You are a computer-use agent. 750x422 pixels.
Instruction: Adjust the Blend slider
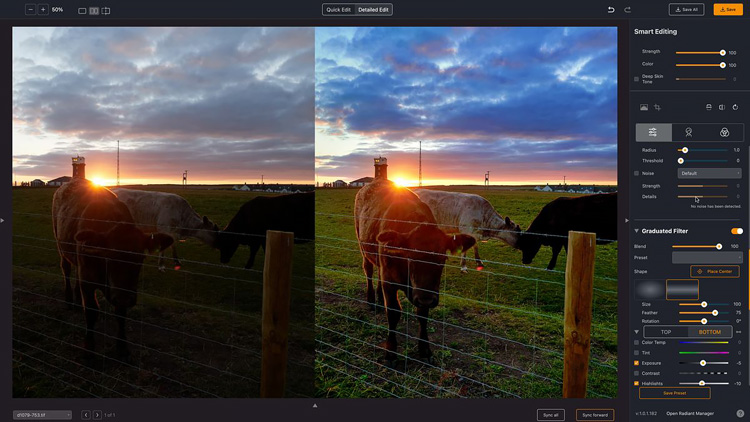coord(698,246)
